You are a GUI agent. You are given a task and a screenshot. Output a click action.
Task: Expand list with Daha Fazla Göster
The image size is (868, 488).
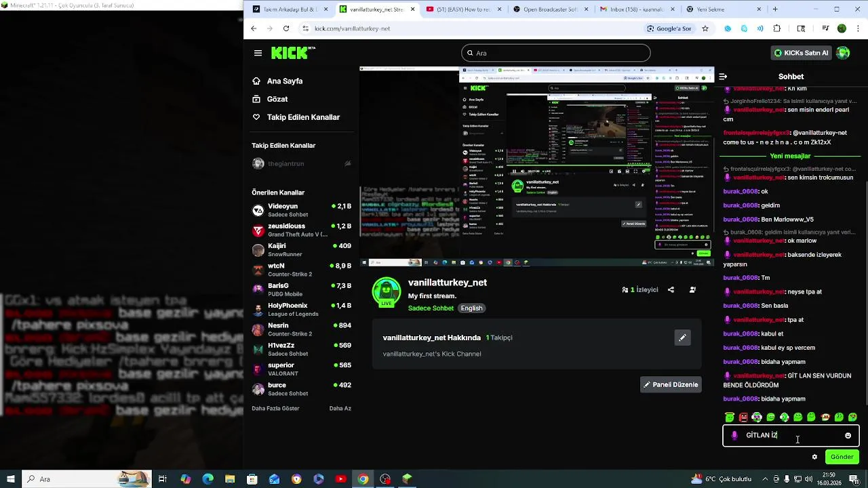275,409
